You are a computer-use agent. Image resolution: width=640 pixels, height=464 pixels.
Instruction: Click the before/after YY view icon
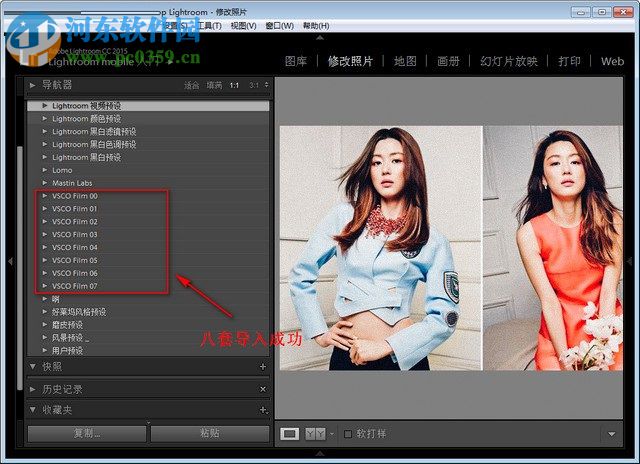click(x=314, y=433)
